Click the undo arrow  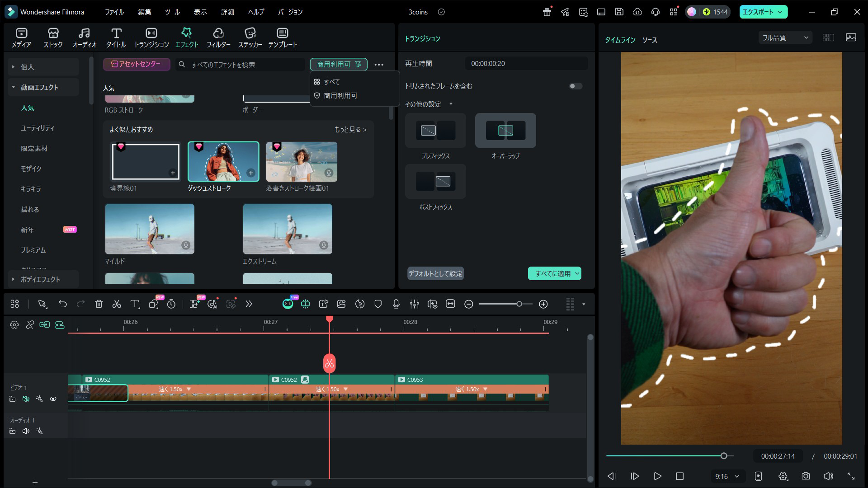62,304
